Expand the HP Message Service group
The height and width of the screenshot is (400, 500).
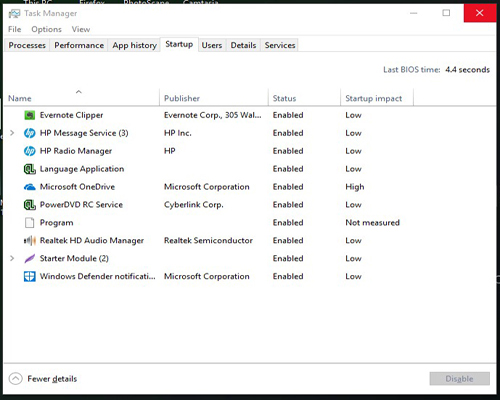click(12, 133)
